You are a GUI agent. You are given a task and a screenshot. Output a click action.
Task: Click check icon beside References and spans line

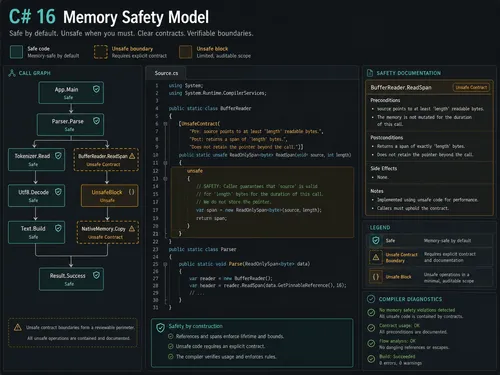pyautogui.click(x=171, y=336)
